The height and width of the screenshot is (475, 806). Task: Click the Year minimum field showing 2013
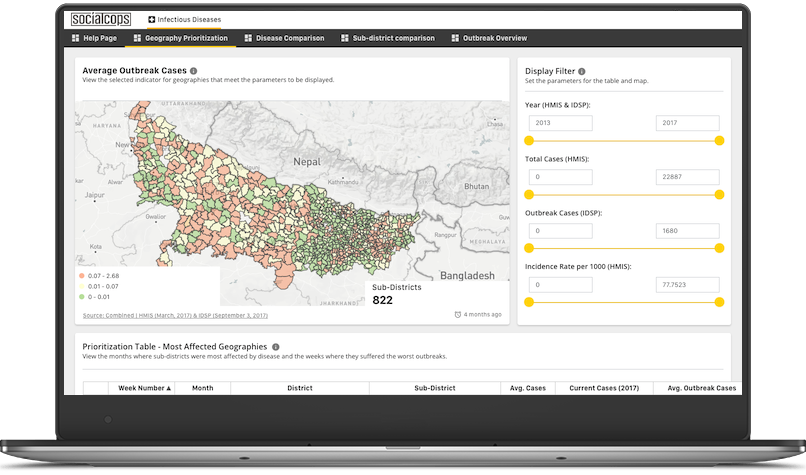pyautogui.click(x=560, y=123)
